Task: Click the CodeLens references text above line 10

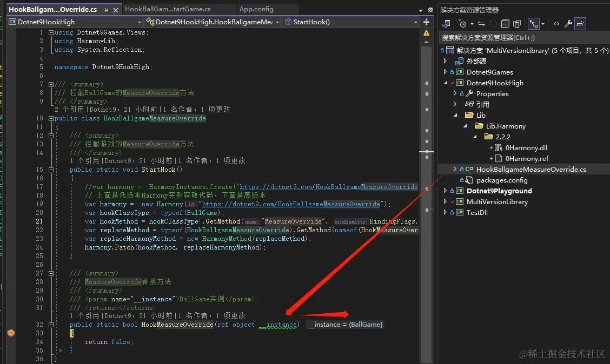Action: (142, 110)
